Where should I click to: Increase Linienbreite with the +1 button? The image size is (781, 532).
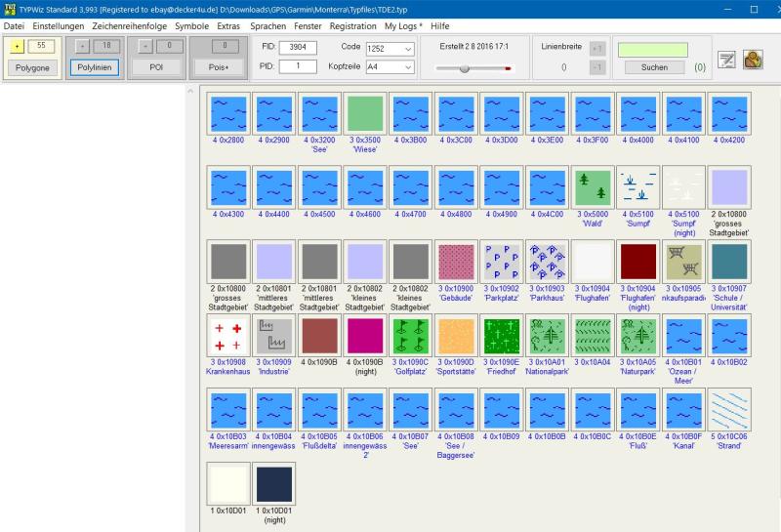597,48
